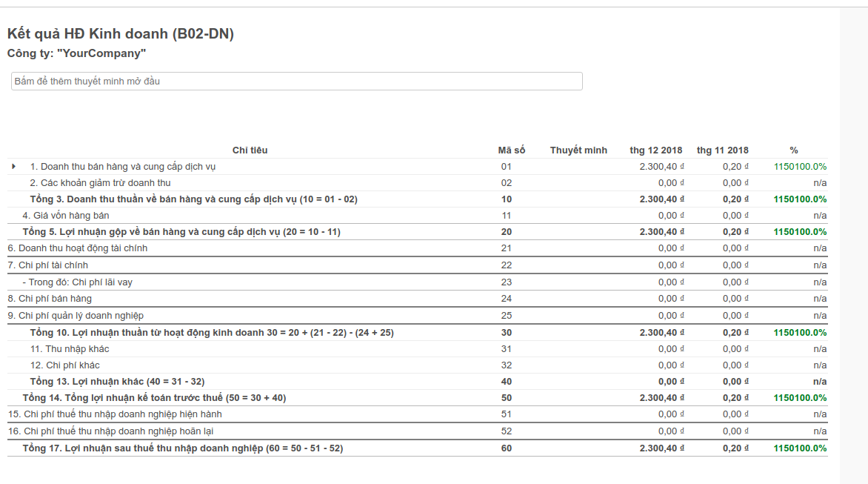The height and width of the screenshot is (484, 868).
Task: Select '8. Chi phí bán hàng' line
Action: click(x=50, y=299)
